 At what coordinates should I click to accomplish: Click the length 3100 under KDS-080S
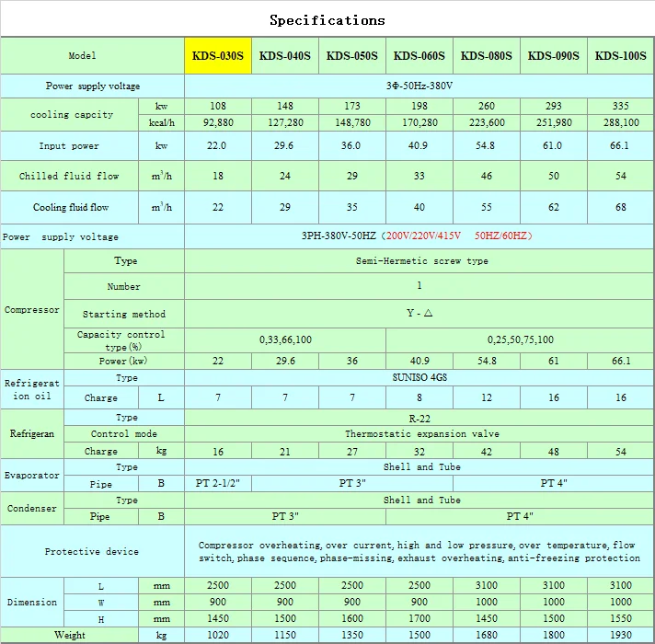pos(487,585)
